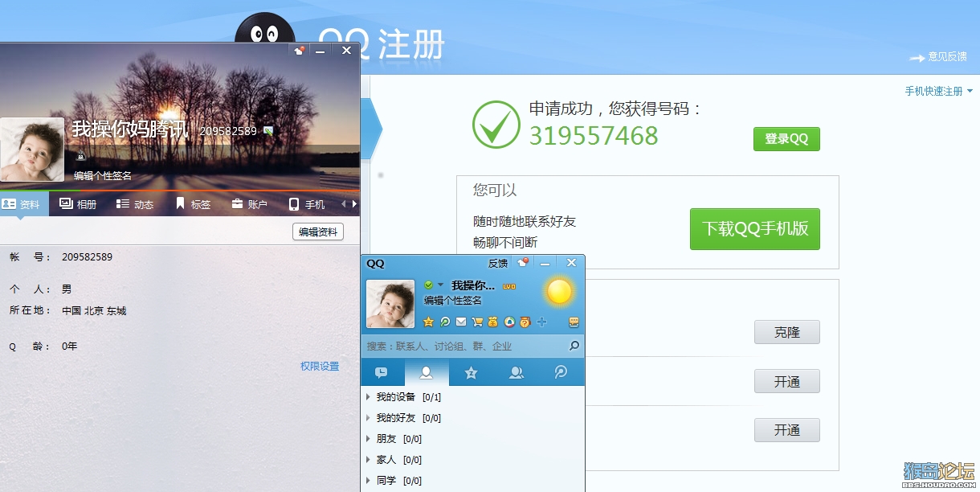Open the question-mark medal icon
Screen dimensions: 980x492
525,322
